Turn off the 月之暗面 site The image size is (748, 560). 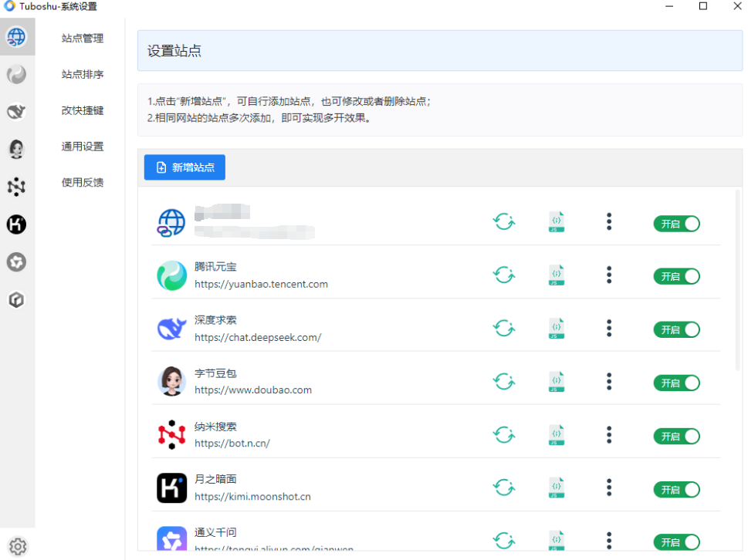coord(676,488)
